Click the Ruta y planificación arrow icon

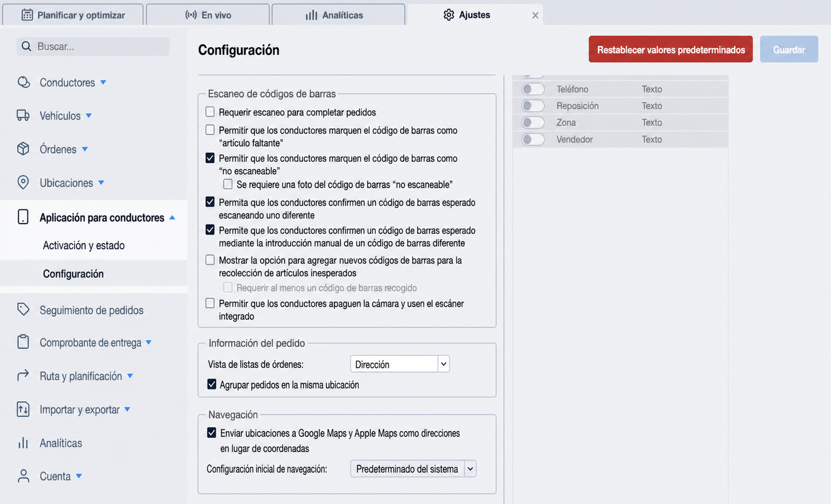tap(23, 376)
